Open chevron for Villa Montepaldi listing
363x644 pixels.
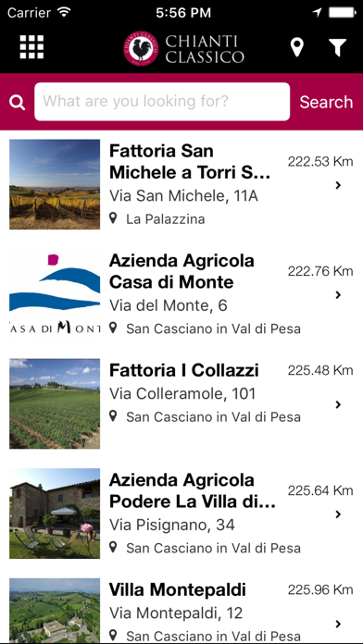coord(338,624)
